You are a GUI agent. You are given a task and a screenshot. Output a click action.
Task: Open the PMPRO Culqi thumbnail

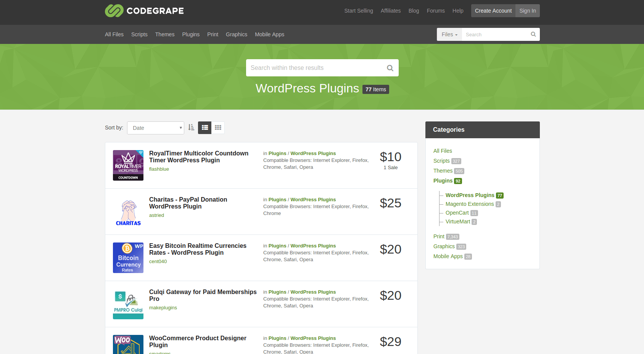tap(128, 304)
